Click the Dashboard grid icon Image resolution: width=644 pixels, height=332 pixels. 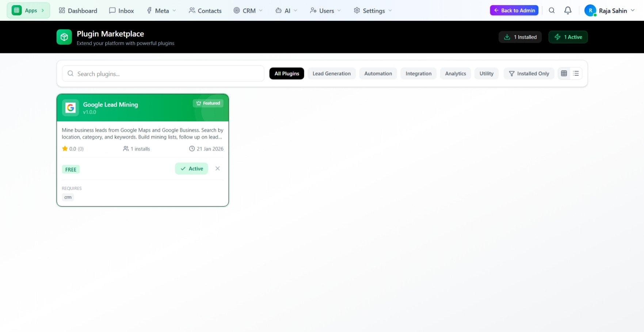click(62, 11)
